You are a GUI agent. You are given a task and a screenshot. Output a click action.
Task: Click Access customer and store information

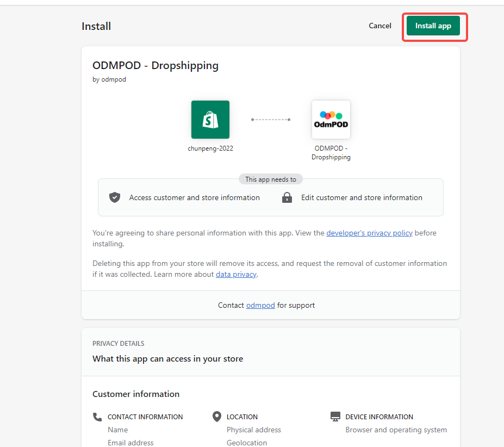tap(195, 197)
